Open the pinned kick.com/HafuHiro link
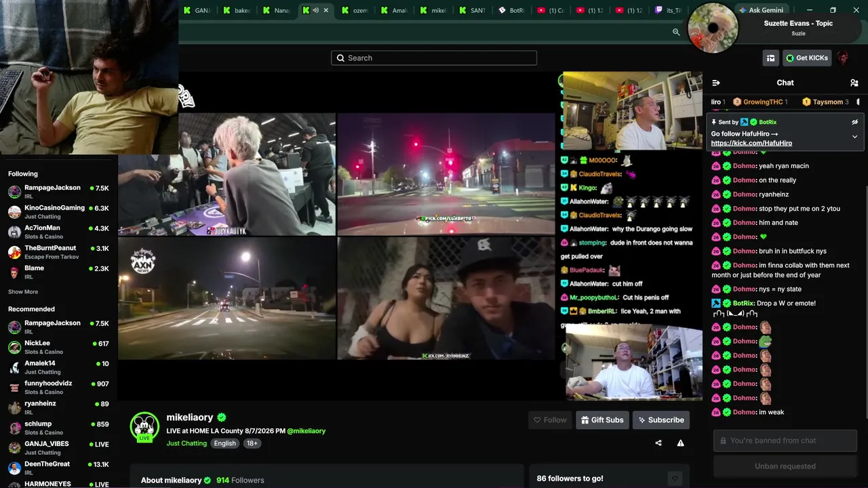 click(x=751, y=143)
